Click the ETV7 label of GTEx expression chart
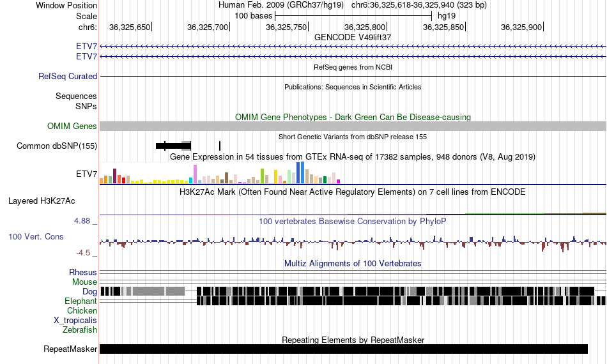Screen dimensions: 607x364 tap(86, 174)
